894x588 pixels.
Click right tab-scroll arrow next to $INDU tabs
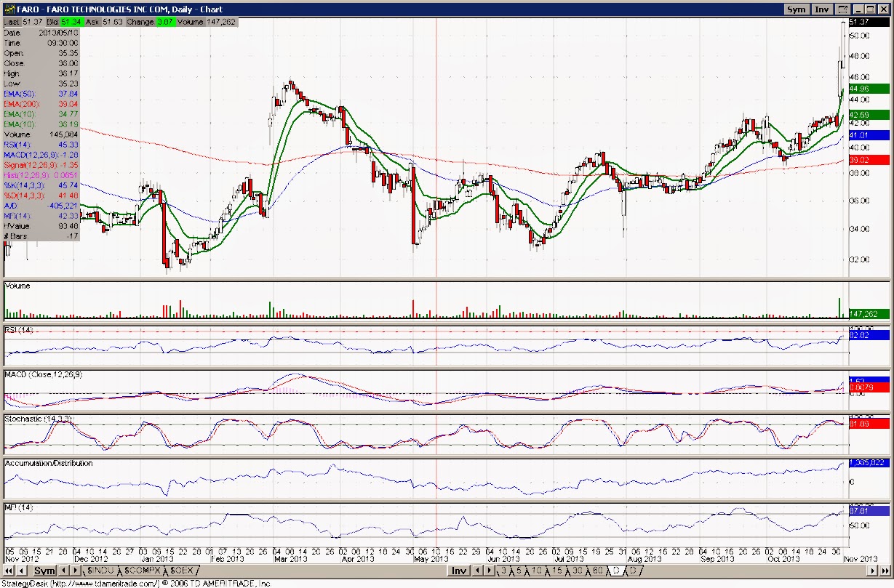pos(75,571)
